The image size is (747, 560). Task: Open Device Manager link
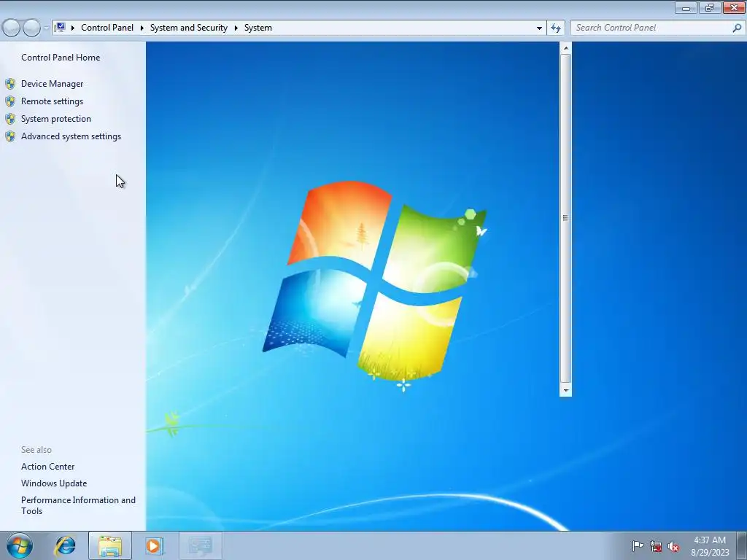click(x=52, y=84)
